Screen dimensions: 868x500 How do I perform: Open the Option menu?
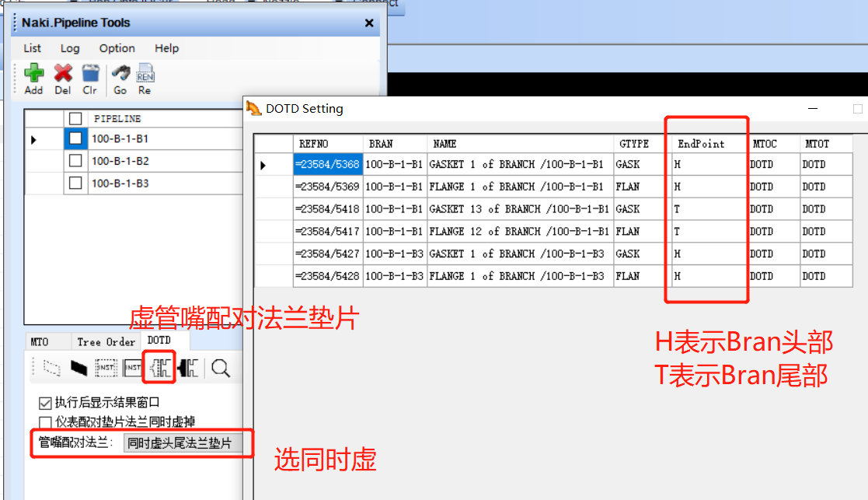[x=117, y=48]
